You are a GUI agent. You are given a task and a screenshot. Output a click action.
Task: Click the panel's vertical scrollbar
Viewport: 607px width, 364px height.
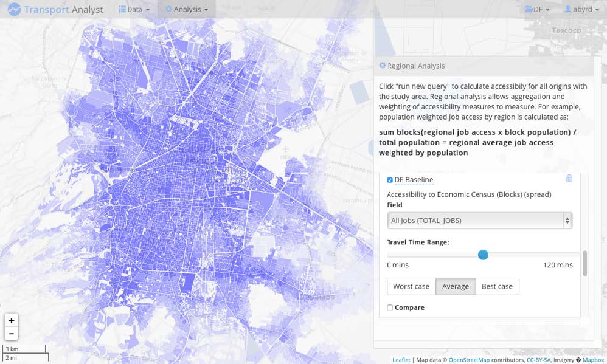tap(584, 263)
